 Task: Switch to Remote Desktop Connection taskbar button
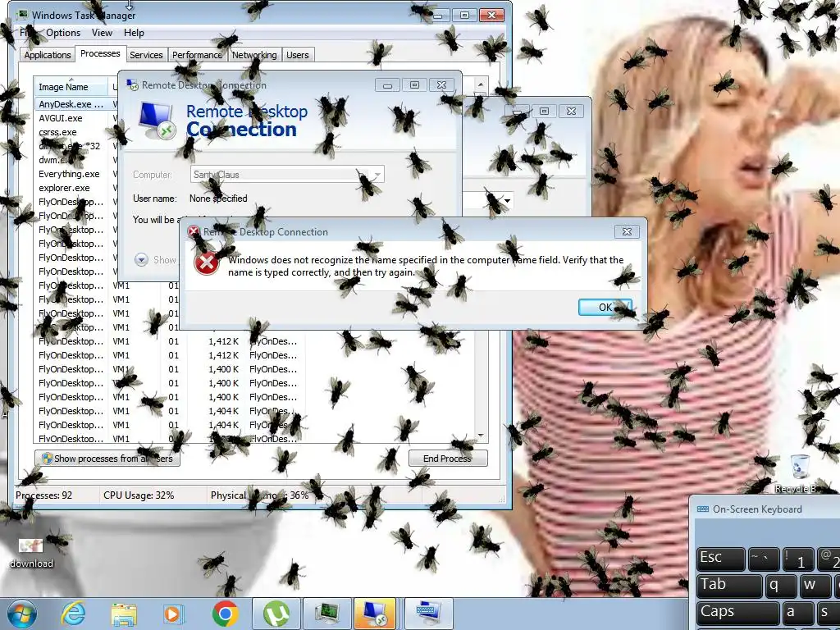point(375,614)
